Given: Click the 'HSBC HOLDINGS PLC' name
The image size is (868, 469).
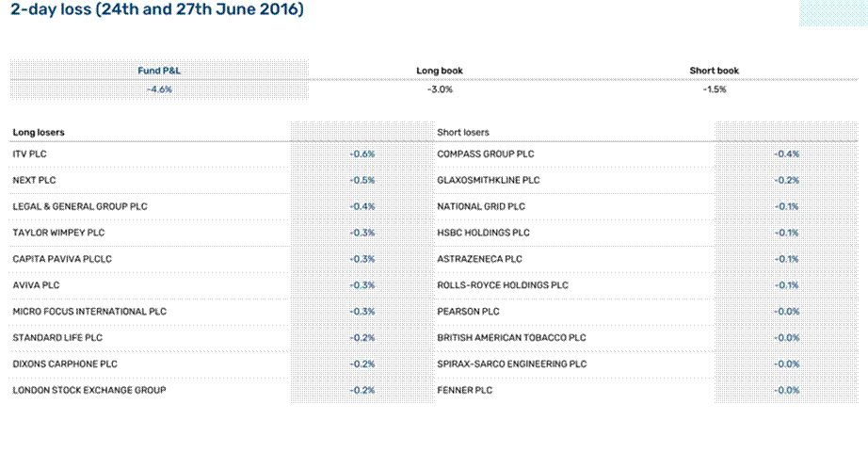Looking at the screenshot, I should (483, 233).
